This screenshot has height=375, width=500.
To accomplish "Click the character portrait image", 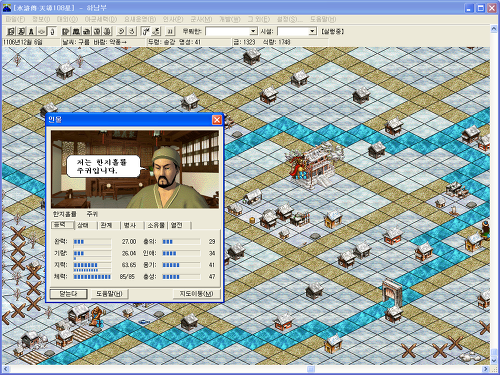I will click(135, 169).
